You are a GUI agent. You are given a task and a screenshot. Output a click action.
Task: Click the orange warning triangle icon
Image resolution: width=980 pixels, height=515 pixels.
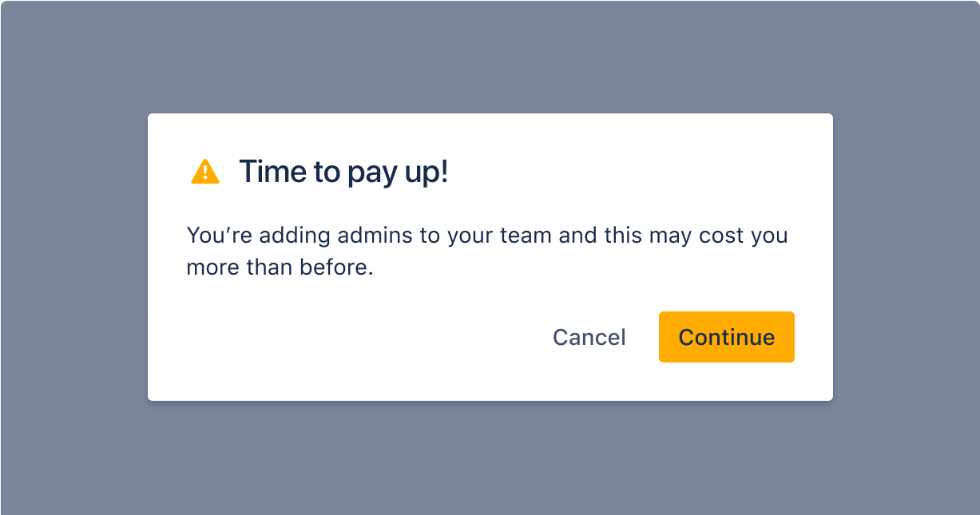tap(205, 172)
